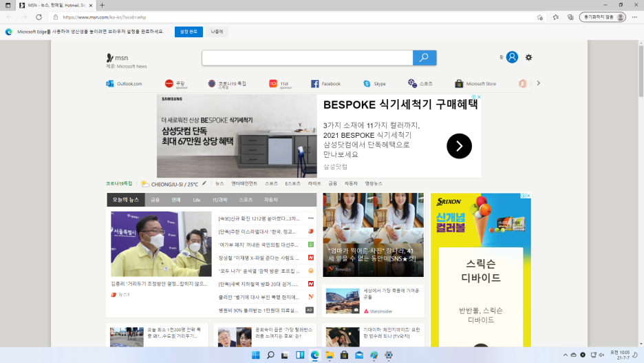Open Edge Collections button
The height and width of the screenshot is (363, 644).
[x=570, y=17]
